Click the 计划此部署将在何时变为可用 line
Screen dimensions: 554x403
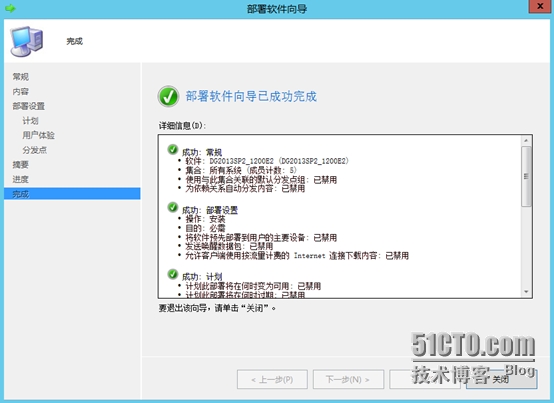[x=253, y=286]
